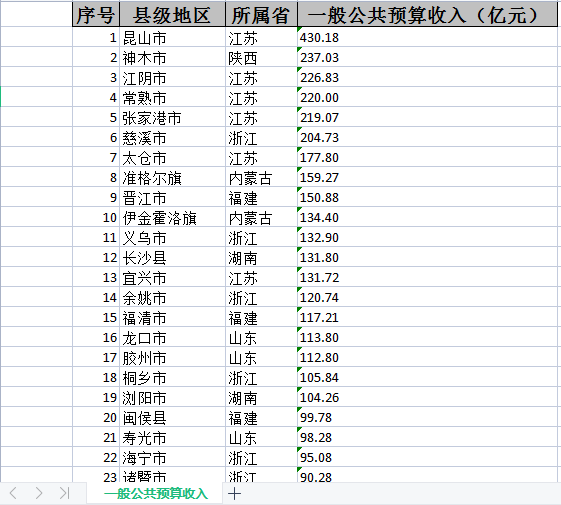This screenshot has width=561, height=505.
Task: Select the cell 桐乡市
Action: [x=172, y=378]
